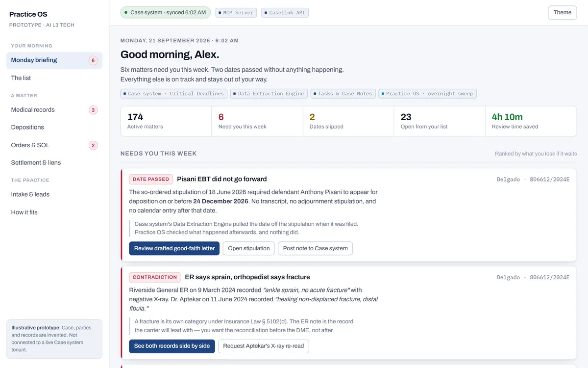
Task: Click the Illustrative prototype notice box
Action: [54, 339]
